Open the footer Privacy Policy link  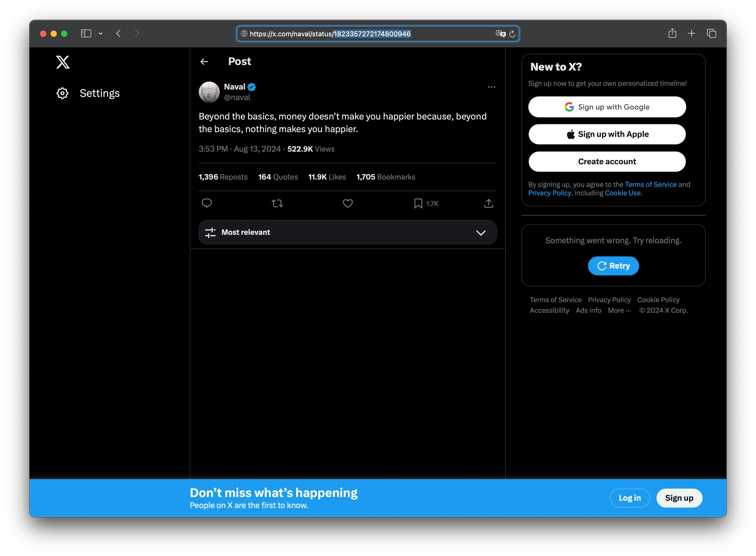tap(609, 300)
